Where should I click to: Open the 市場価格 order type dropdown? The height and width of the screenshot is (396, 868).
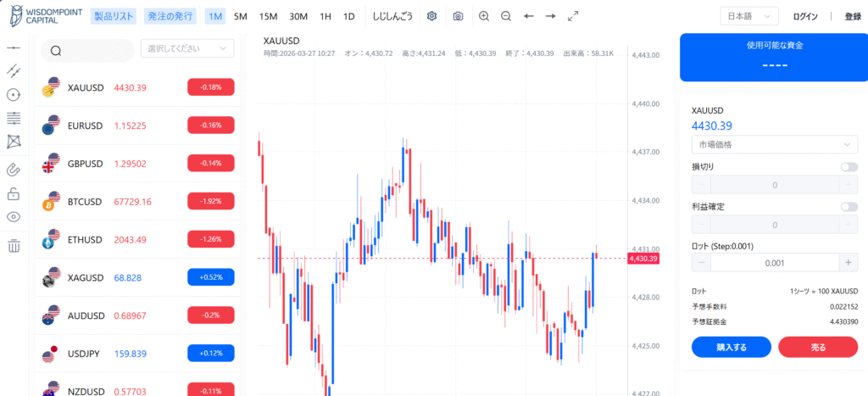(x=775, y=144)
